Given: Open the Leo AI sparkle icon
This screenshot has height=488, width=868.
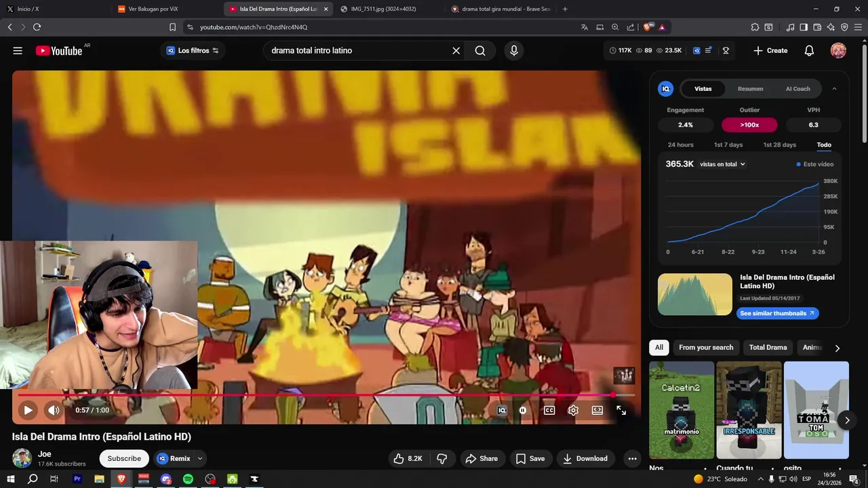Looking at the screenshot, I should (x=831, y=27).
